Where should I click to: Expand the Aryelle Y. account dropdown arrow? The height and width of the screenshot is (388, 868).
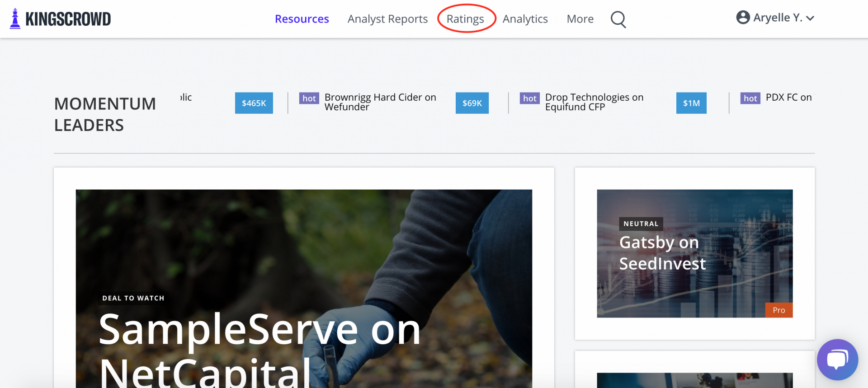point(810,18)
